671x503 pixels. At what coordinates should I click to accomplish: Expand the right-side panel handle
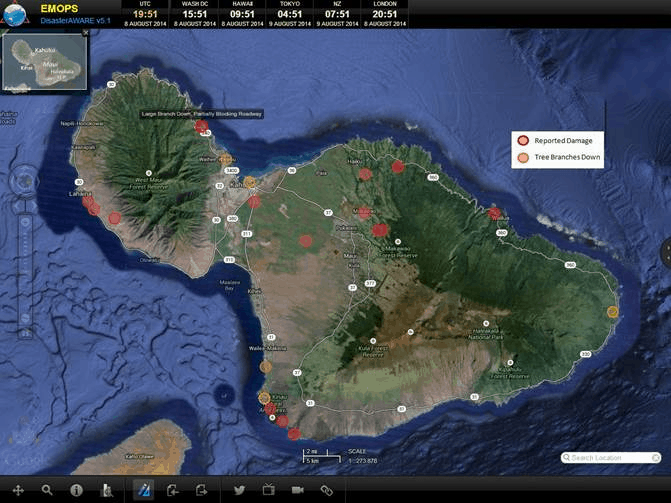pyautogui.click(x=666, y=252)
